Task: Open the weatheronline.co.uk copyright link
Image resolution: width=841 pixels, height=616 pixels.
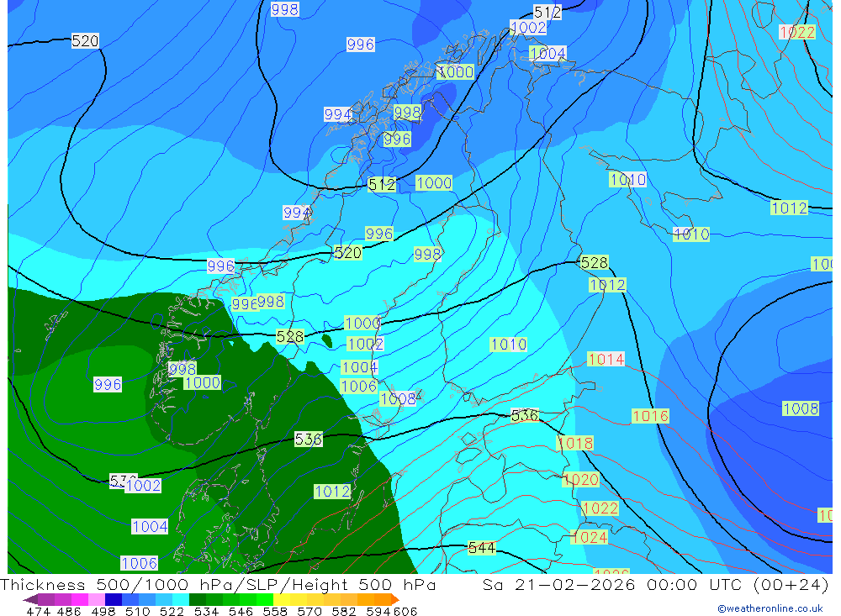Action: [770, 608]
